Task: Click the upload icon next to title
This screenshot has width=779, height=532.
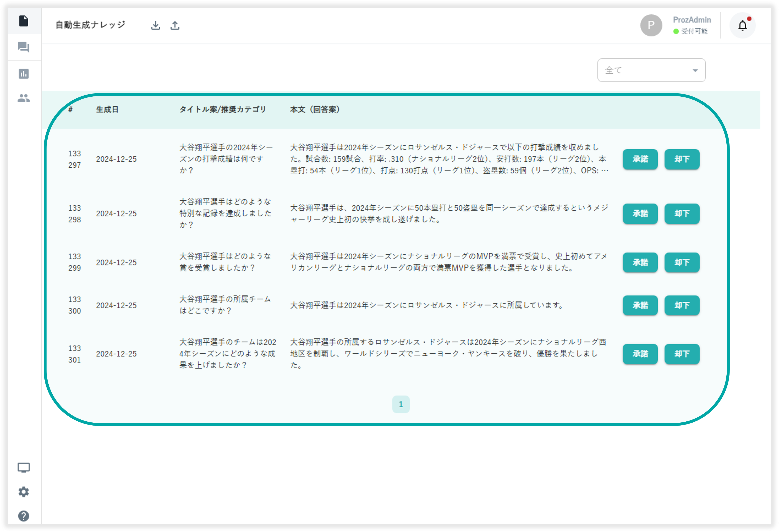Action: (175, 25)
